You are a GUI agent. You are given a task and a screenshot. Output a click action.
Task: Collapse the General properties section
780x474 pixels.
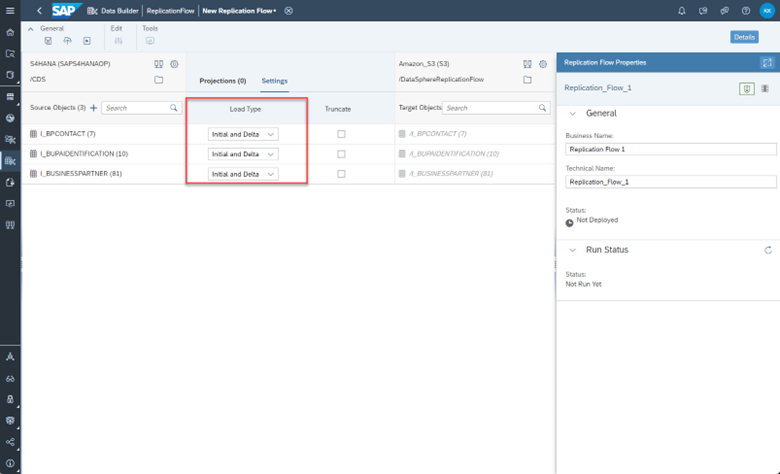573,113
